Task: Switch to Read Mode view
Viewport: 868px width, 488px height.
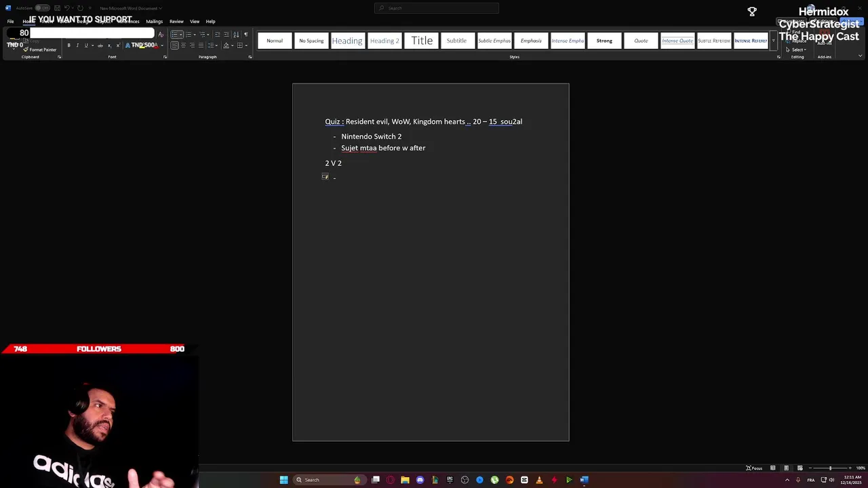Action: (772, 468)
